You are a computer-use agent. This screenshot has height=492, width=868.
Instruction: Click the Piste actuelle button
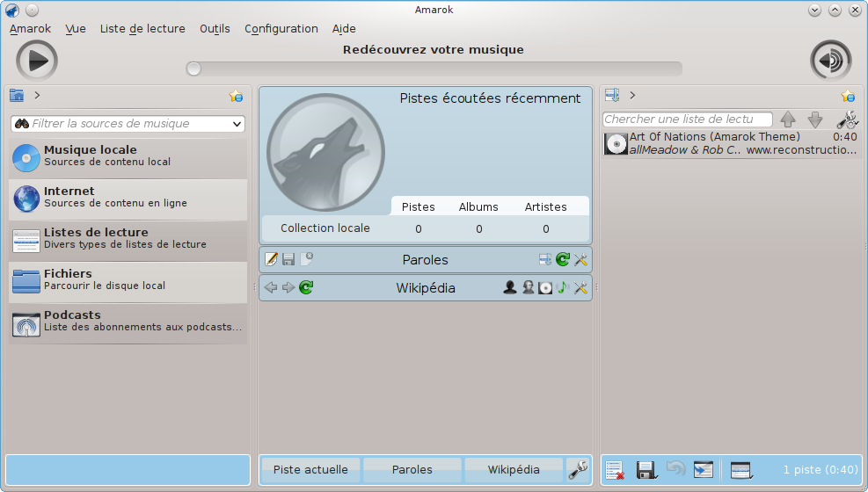pos(310,470)
